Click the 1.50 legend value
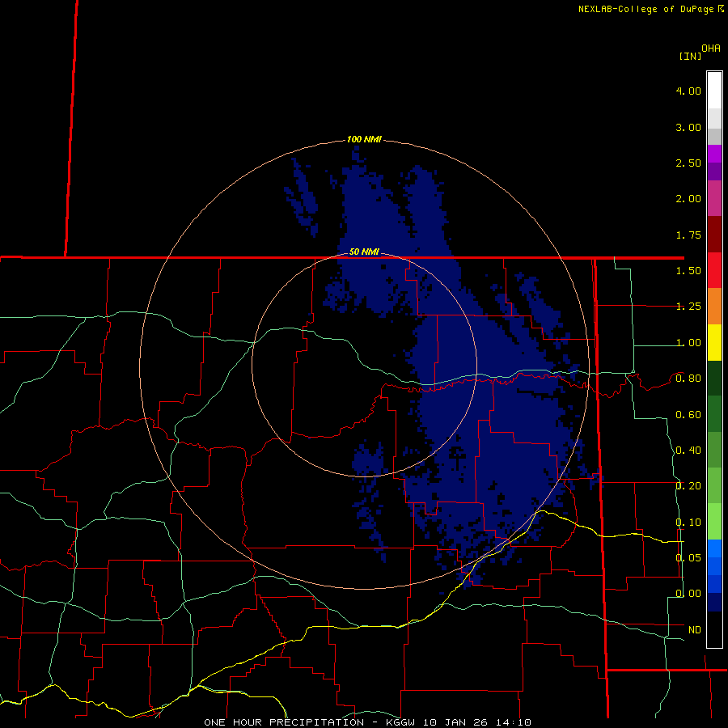 (x=688, y=271)
